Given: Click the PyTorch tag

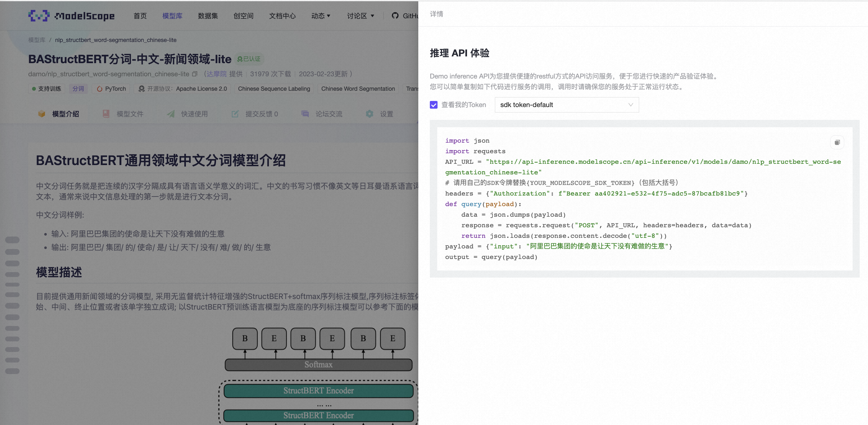Looking at the screenshot, I should (x=111, y=89).
